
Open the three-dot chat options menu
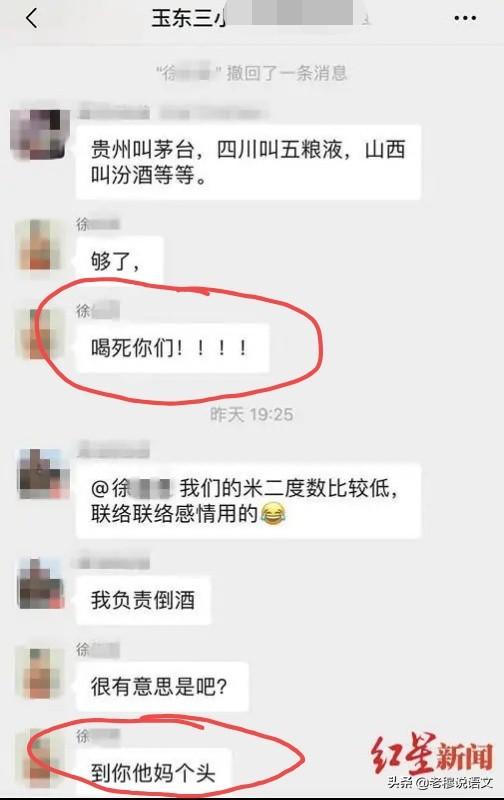[x=465, y=18]
